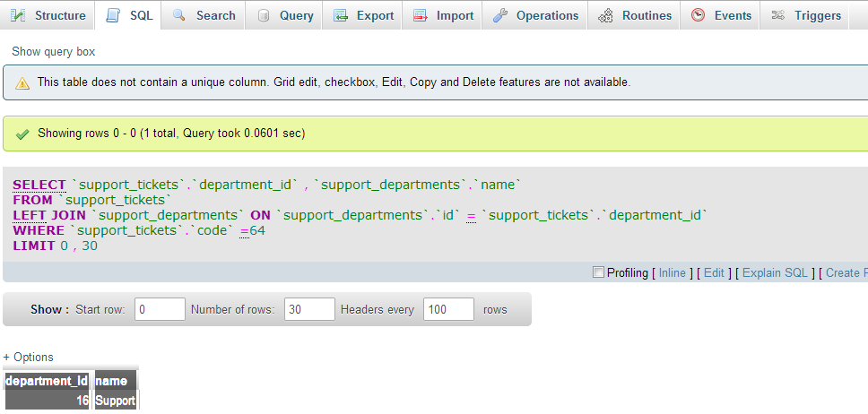Click the Explain SQL link
The width and height of the screenshot is (868, 414).
[x=775, y=272]
